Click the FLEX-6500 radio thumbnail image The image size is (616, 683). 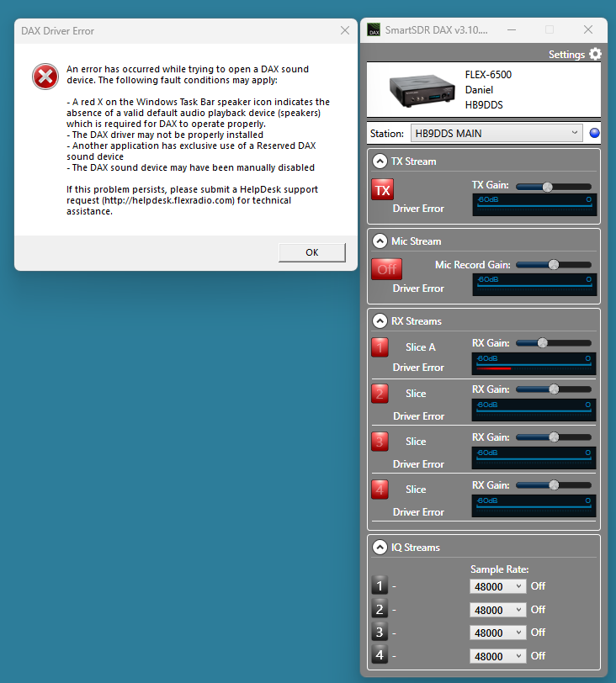(x=422, y=90)
